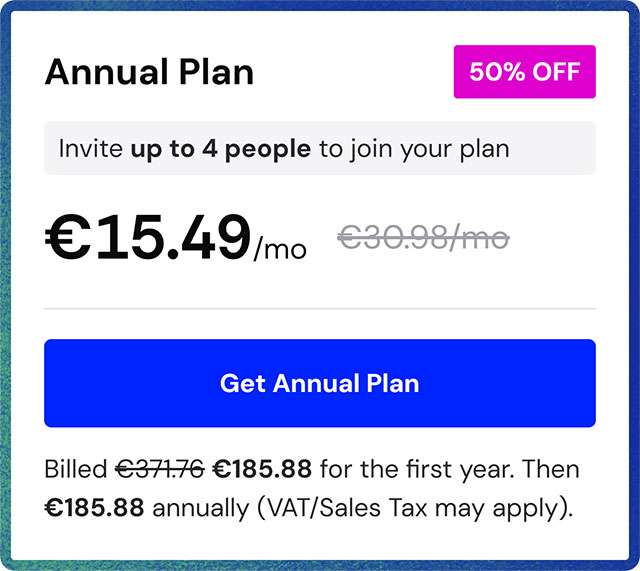
Task: Click the blue-green gradient card border
Action: [x=6, y=300]
